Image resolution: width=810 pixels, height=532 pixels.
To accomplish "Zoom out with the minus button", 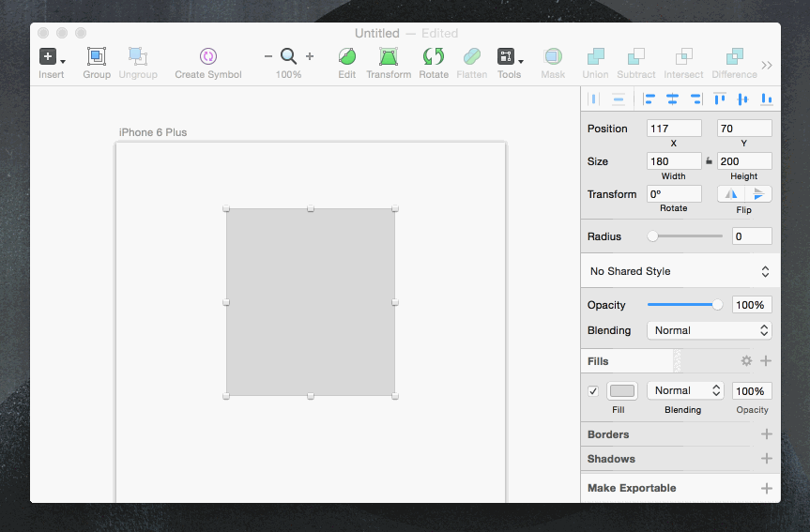I will tap(268, 56).
